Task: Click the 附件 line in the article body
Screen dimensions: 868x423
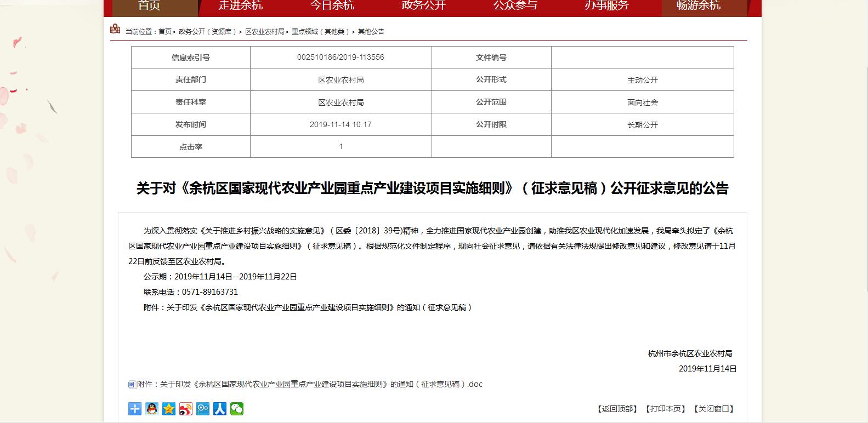Action: [x=308, y=307]
